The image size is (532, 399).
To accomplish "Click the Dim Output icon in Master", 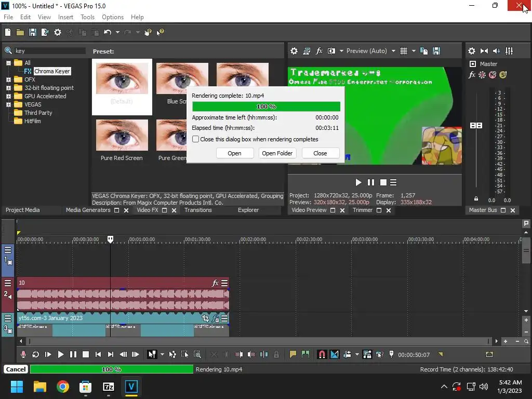I will tap(496, 51).
